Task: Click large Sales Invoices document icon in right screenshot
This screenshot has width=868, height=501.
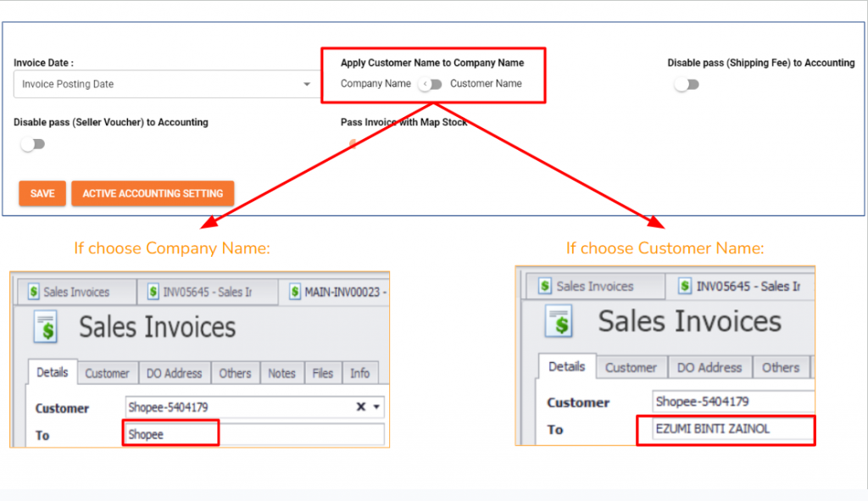Action: pos(559,321)
